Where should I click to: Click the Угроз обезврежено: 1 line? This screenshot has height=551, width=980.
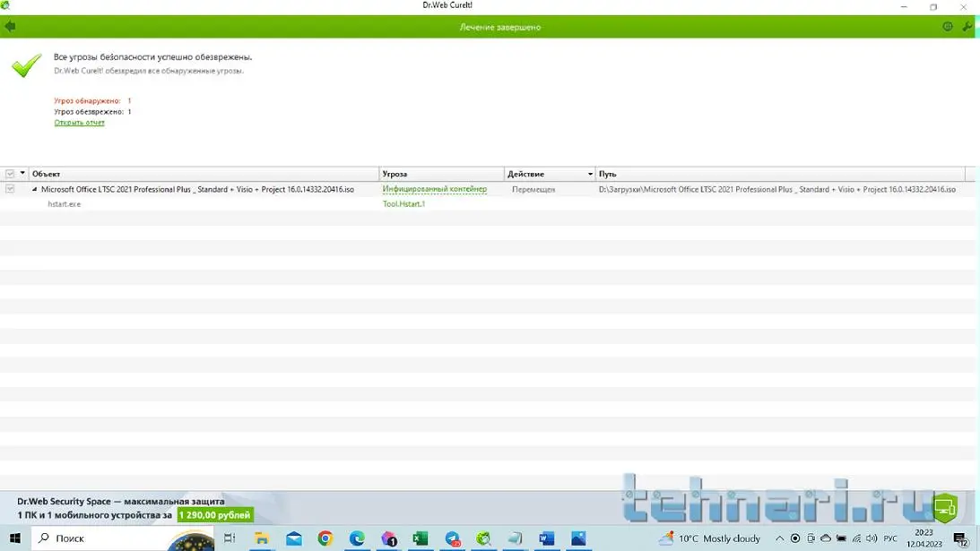(x=92, y=112)
